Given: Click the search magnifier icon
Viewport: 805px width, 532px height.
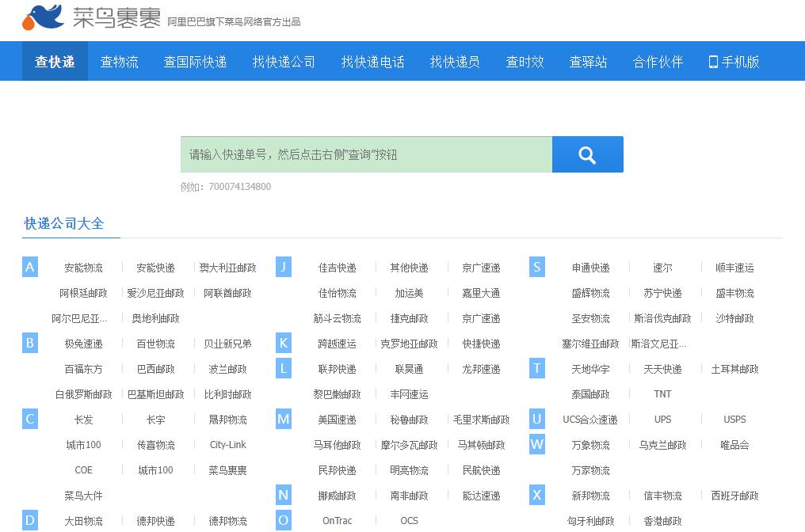Looking at the screenshot, I should (587, 154).
